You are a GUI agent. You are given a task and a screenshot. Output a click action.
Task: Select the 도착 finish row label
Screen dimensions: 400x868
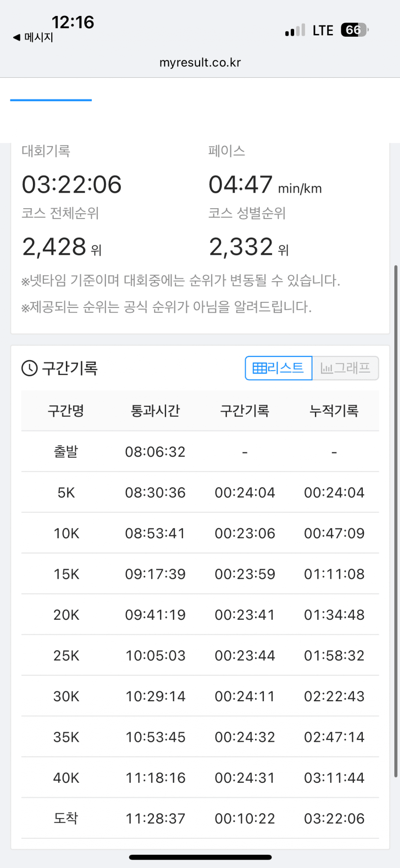(x=66, y=819)
